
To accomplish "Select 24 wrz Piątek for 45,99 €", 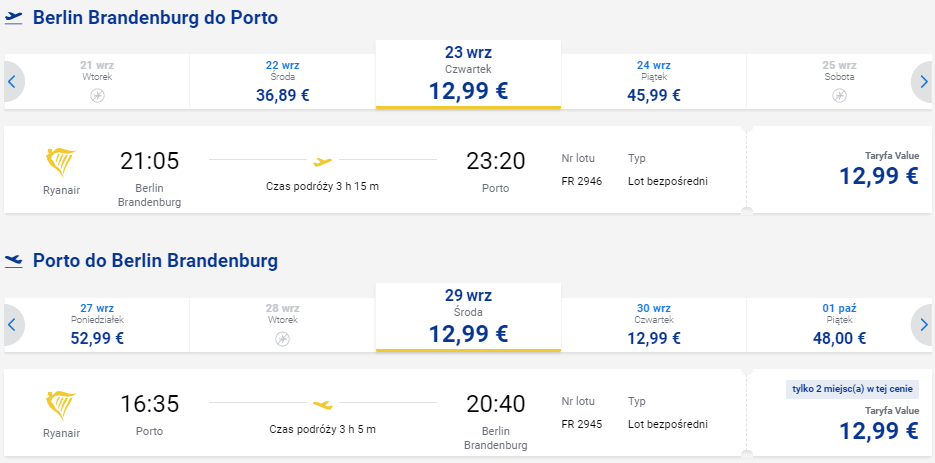I will tap(654, 82).
